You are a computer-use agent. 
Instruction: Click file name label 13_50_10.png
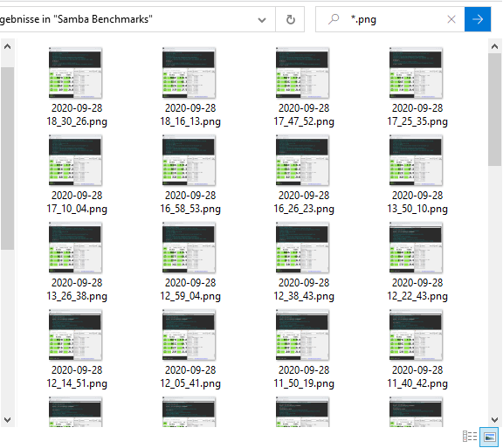[x=417, y=210]
